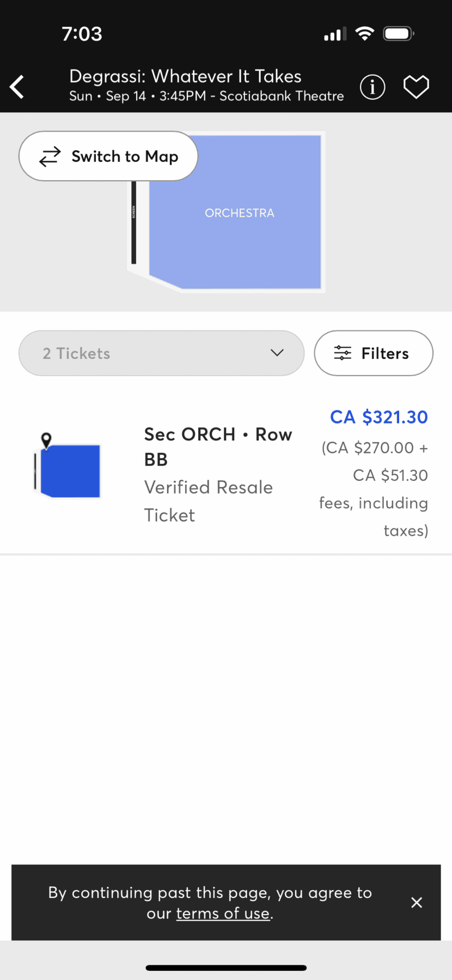Go back using the left arrow
This screenshot has width=452, height=980.
[x=17, y=87]
